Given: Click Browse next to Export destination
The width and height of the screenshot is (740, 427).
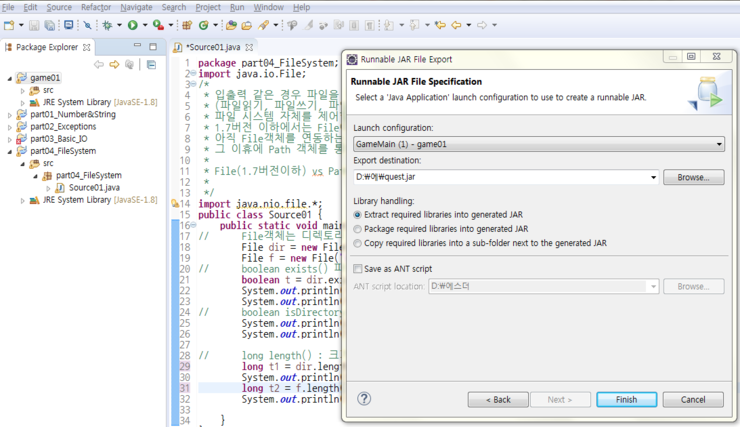Looking at the screenshot, I should pyautogui.click(x=693, y=177).
